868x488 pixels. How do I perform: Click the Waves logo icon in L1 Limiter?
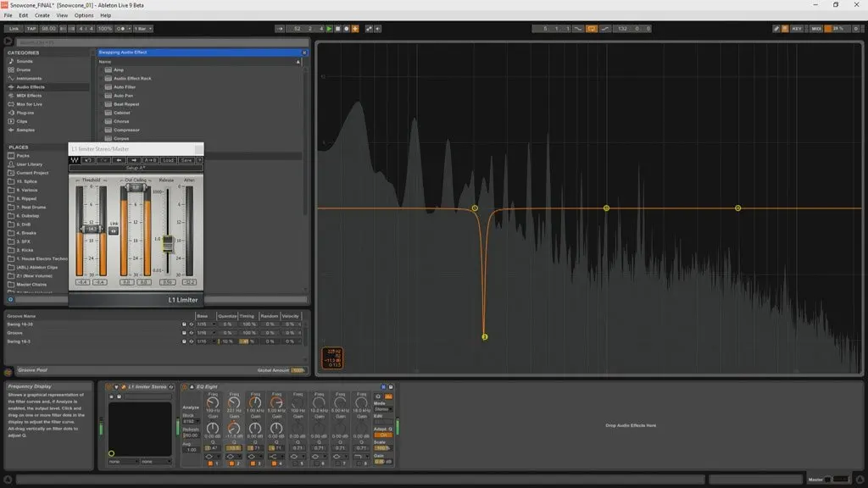pyautogui.click(x=75, y=159)
